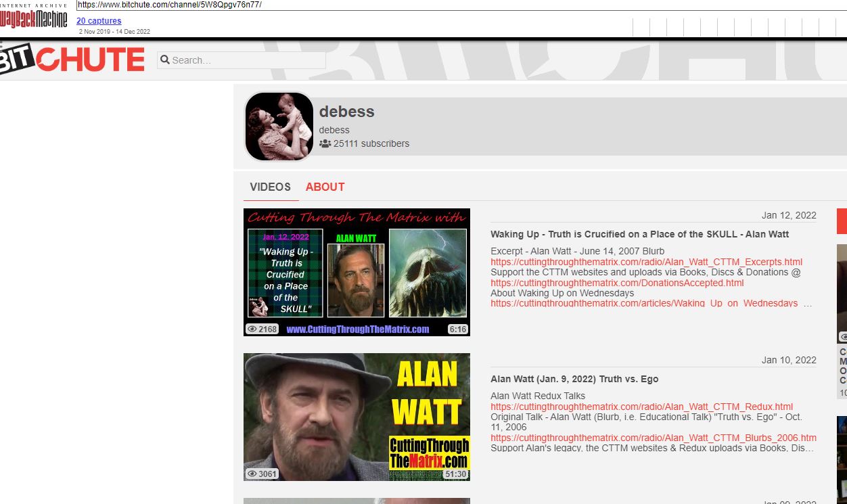Open the Alan Watt Truth vs. Ego thumbnail
This screenshot has height=504, width=847.
pos(357,417)
